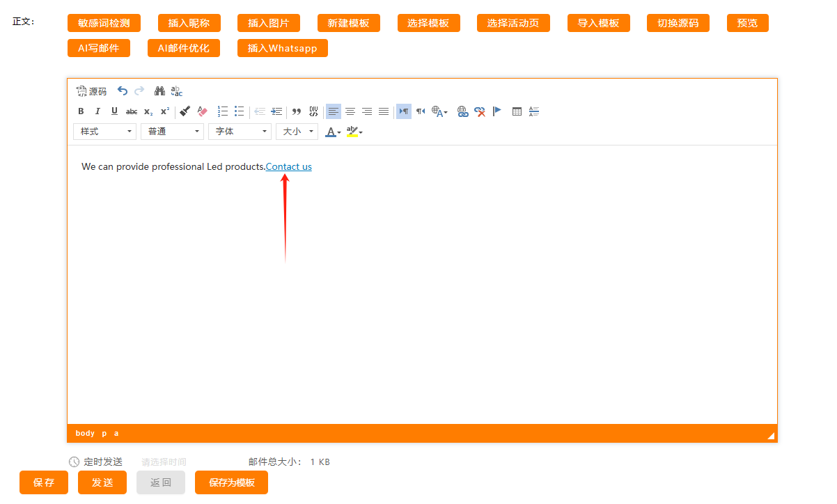
Task: Insert an anchor with flag icon
Action: [x=496, y=111]
